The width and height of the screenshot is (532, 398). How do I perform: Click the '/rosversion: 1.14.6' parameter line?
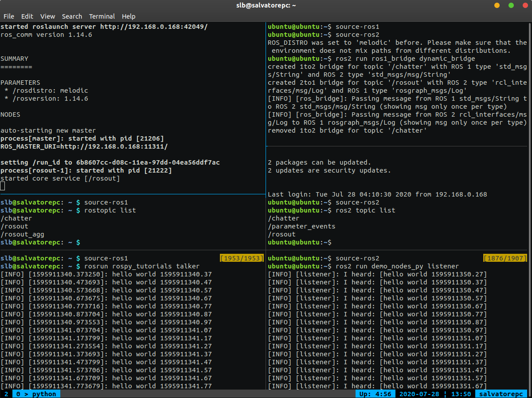46,99
